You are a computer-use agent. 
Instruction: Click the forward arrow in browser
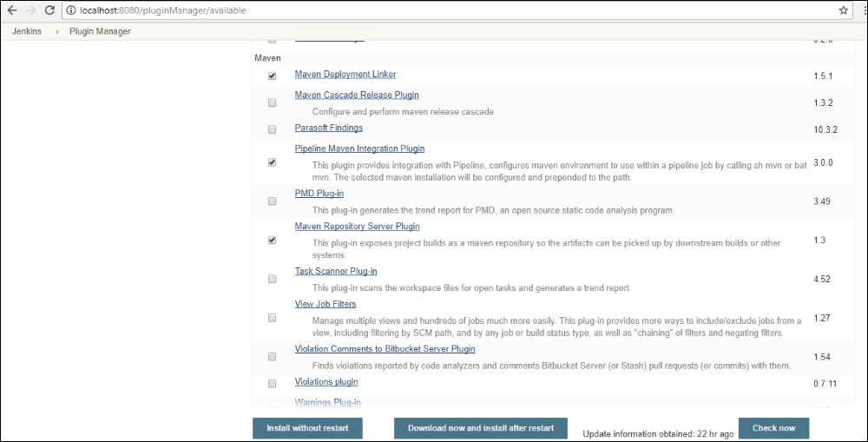(30, 10)
